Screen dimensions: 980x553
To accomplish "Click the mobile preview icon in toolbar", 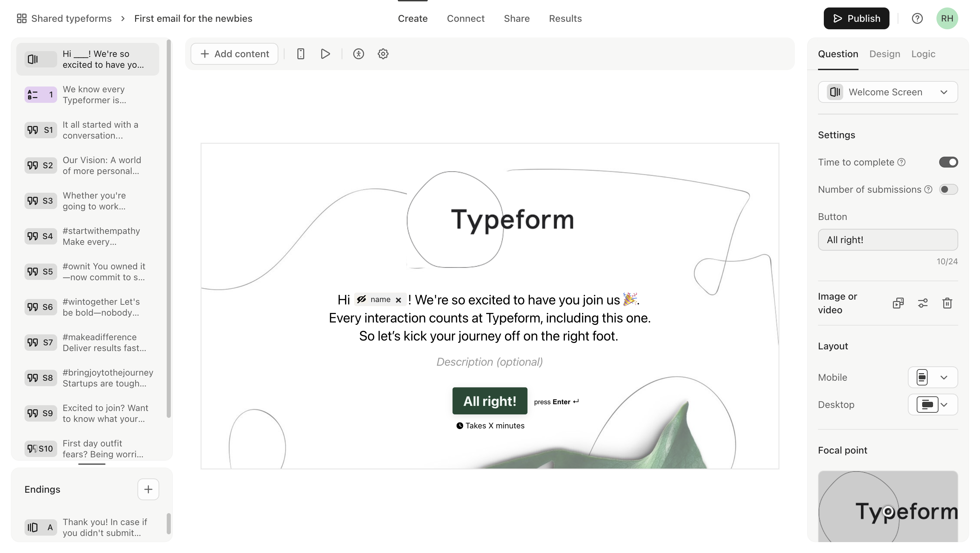I will click(300, 54).
